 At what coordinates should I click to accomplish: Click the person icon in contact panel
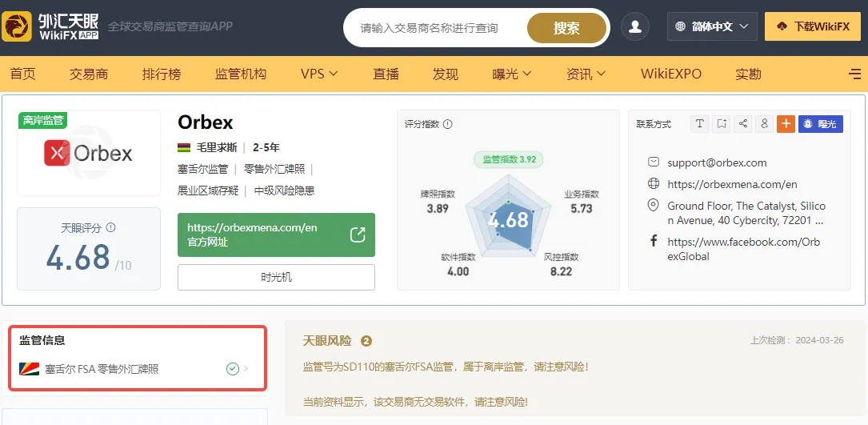[765, 123]
